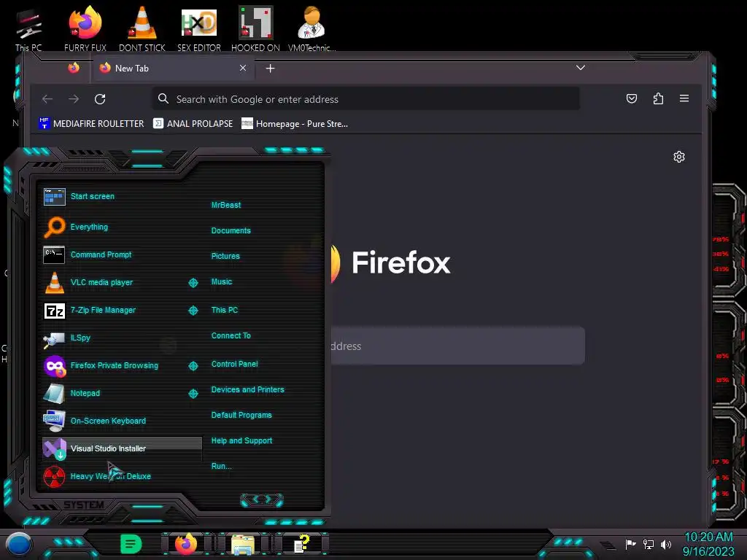Viewport: 747px width, 560px height.
Task: Select the New Tab tab
Action: [x=174, y=68]
